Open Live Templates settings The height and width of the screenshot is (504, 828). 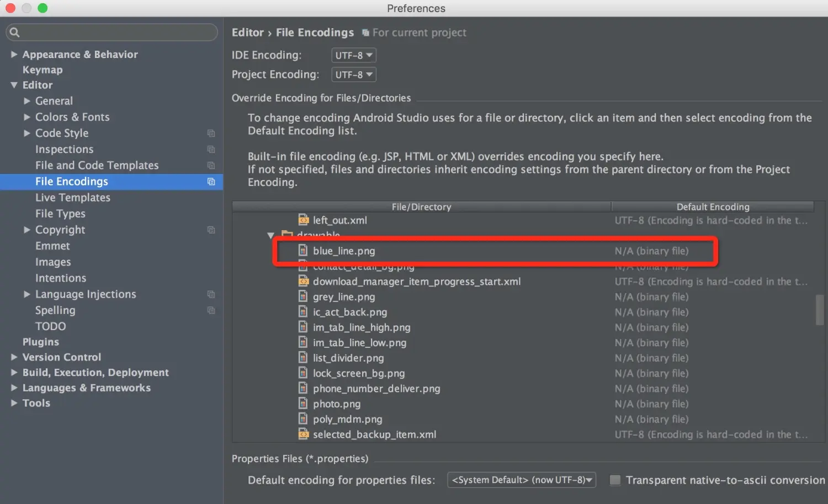click(x=73, y=198)
